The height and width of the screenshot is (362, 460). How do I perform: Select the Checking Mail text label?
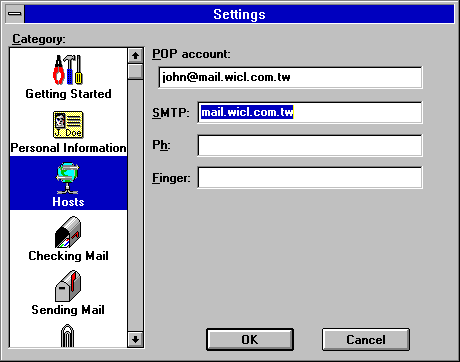pos(68,256)
